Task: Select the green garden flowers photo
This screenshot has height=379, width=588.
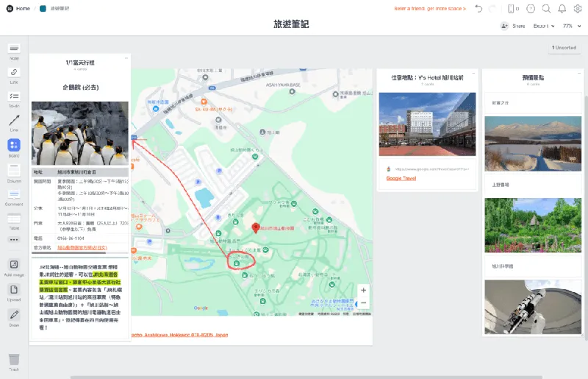Action: tap(533, 225)
